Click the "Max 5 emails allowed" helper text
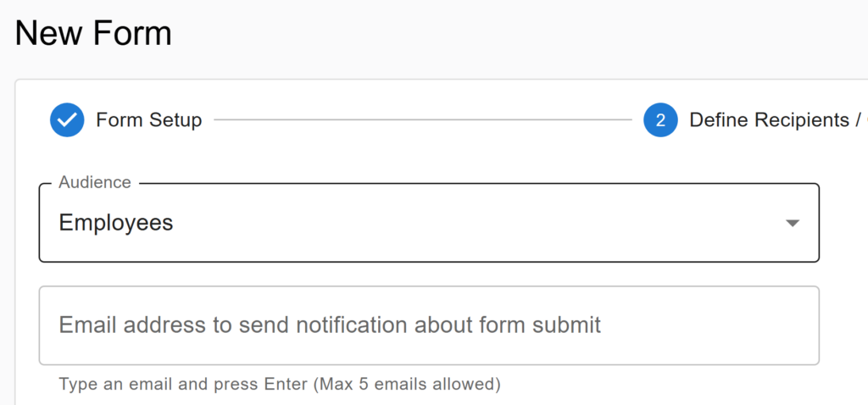Screen dimensions: 868x405 click(407, 384)
